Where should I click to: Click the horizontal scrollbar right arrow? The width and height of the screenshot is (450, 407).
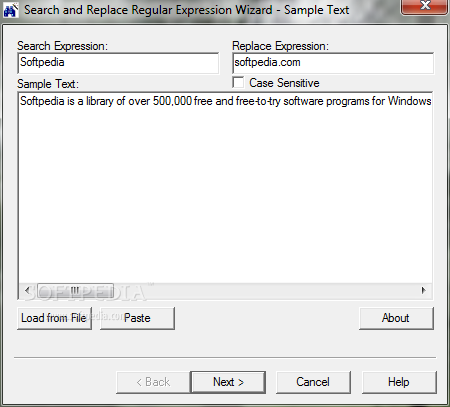(x=424, y=290)
